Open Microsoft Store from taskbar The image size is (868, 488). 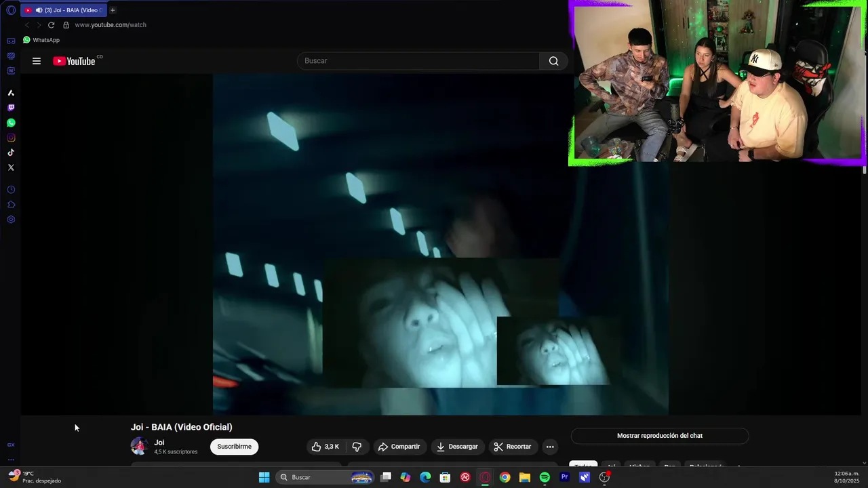445,477
